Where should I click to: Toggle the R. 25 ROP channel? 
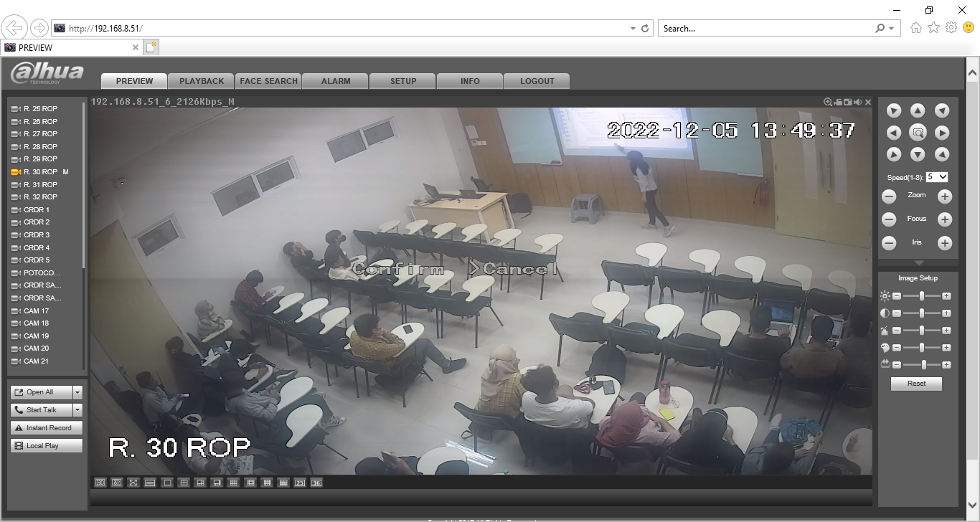34,109
